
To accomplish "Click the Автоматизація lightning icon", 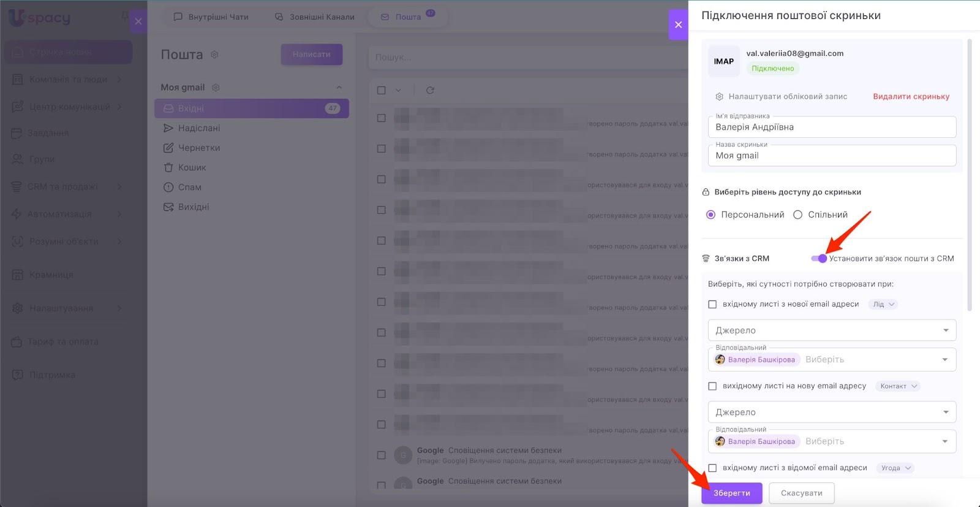I will [17, 214].
